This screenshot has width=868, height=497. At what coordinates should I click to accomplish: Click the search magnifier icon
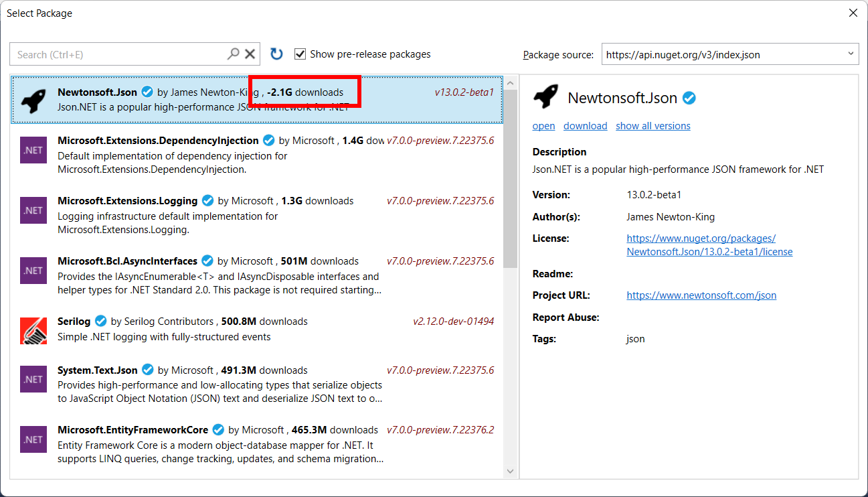click(233, 54)
